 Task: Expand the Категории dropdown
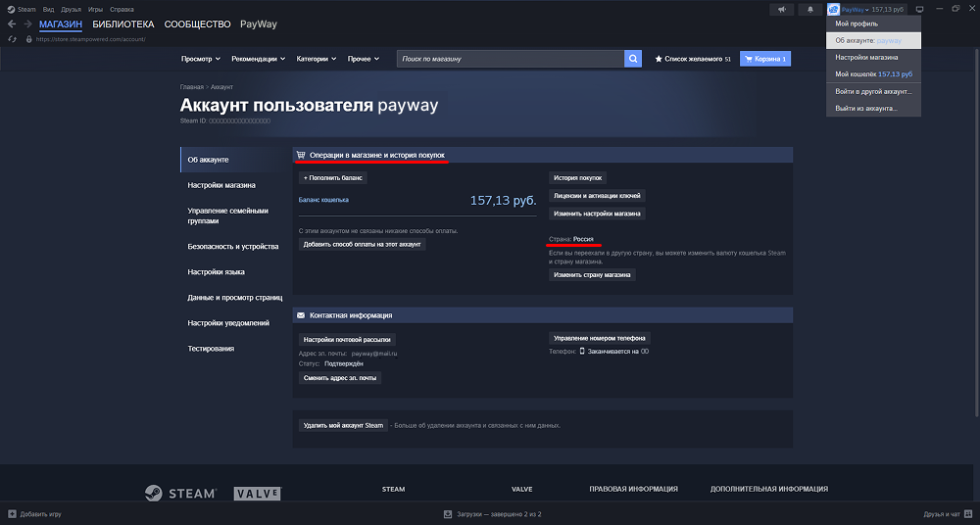click(x=317, y=59)
